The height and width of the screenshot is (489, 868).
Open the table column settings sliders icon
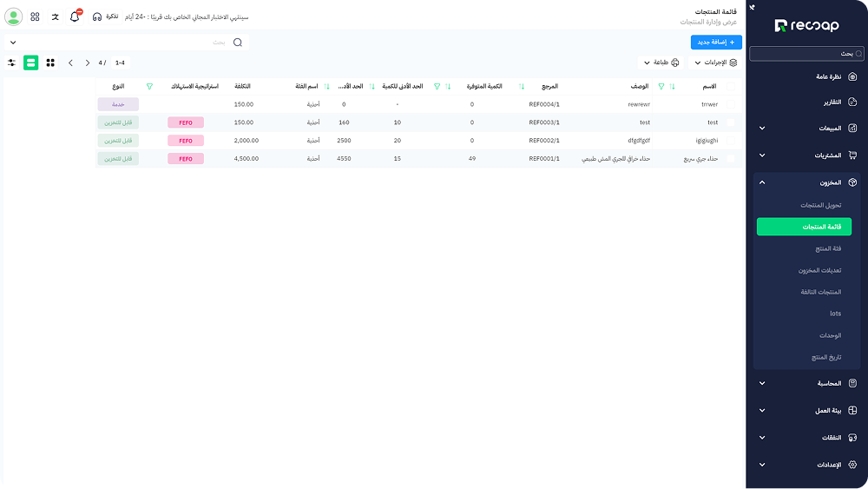[11, 63]
